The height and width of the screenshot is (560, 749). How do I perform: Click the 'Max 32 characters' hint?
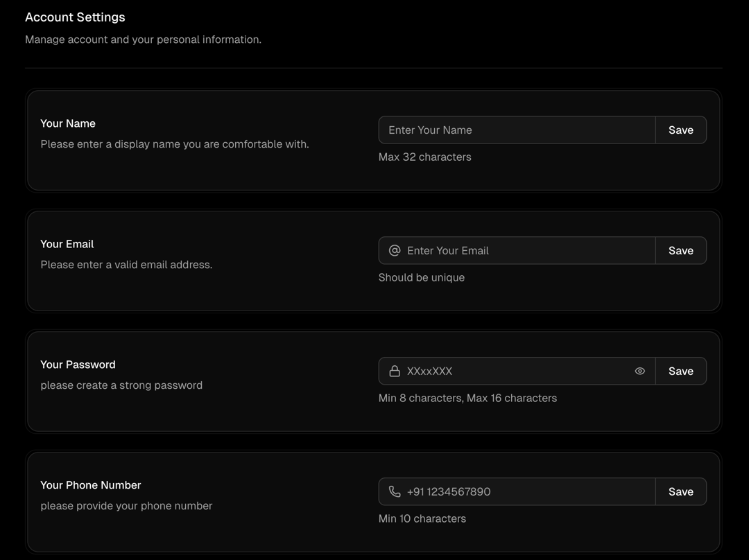[424, 157]
